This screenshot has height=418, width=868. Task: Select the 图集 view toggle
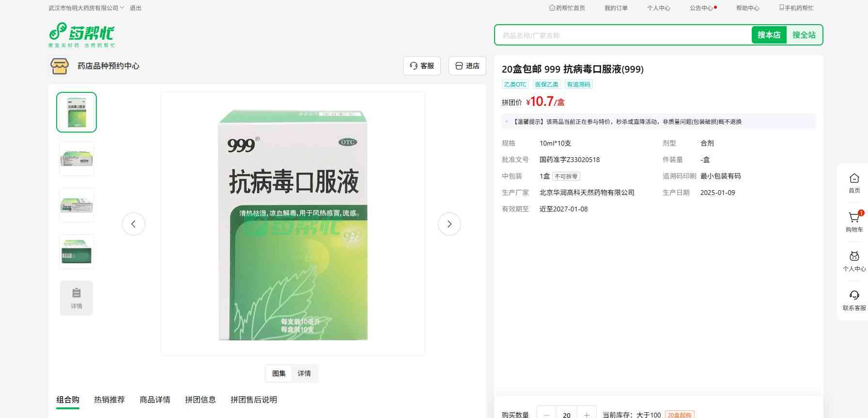(x=279, y=373)
